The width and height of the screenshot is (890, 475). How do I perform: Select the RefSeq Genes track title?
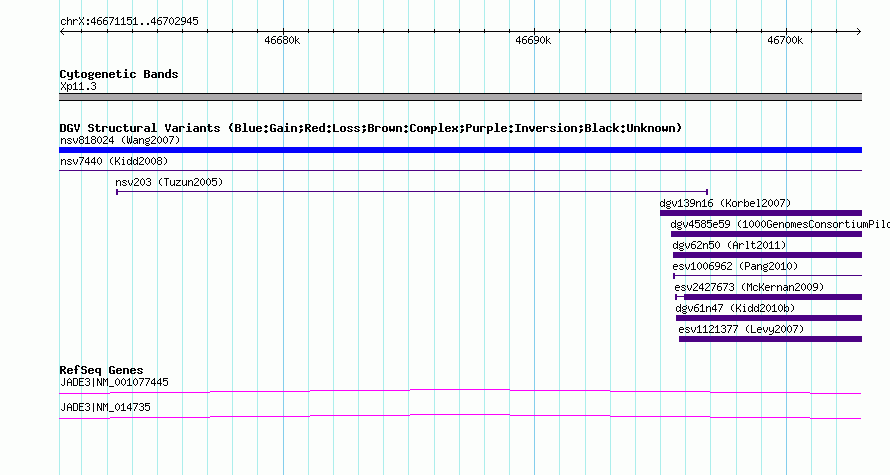click(x=101, y=370)
